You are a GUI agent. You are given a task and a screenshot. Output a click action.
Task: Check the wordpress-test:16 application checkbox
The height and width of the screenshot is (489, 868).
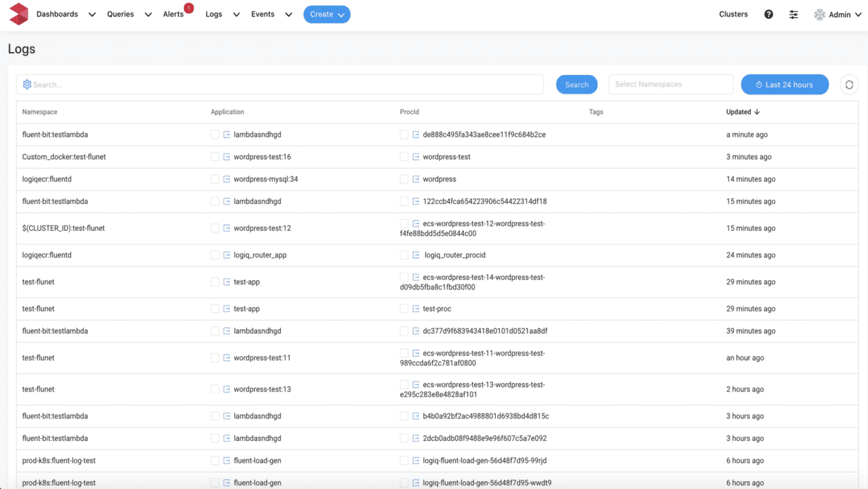[x=215, y=157]
